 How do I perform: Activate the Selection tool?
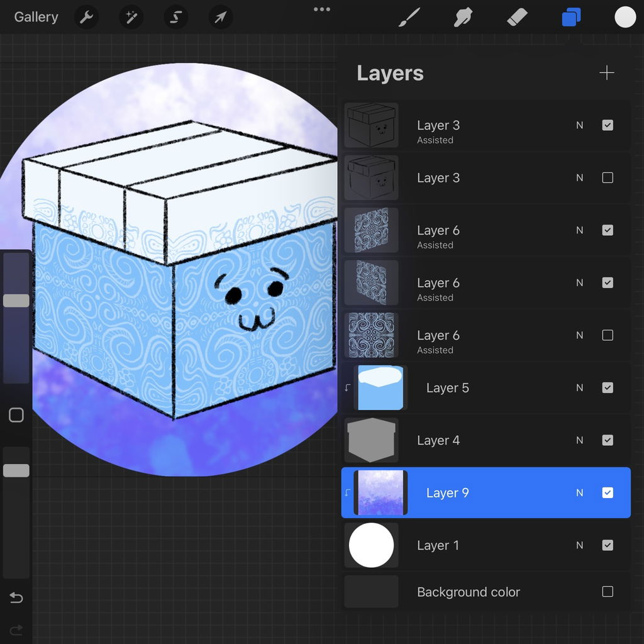(x=175, y=18)
